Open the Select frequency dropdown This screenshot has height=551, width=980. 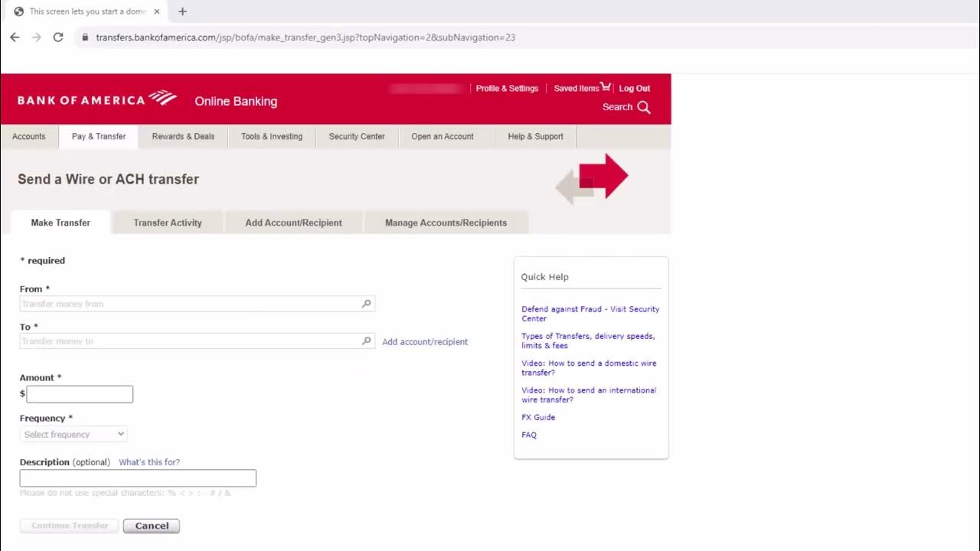[x=73, y=434]
